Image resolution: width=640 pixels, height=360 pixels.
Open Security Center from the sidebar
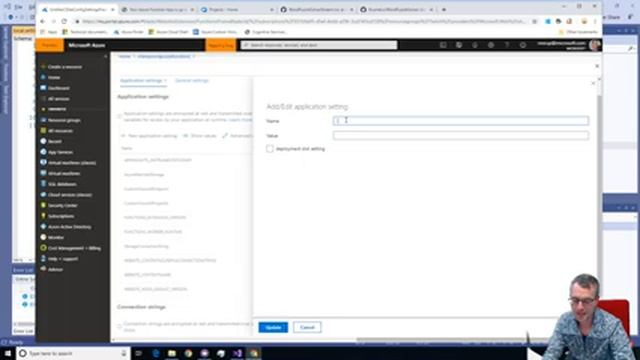pos(59,205)
